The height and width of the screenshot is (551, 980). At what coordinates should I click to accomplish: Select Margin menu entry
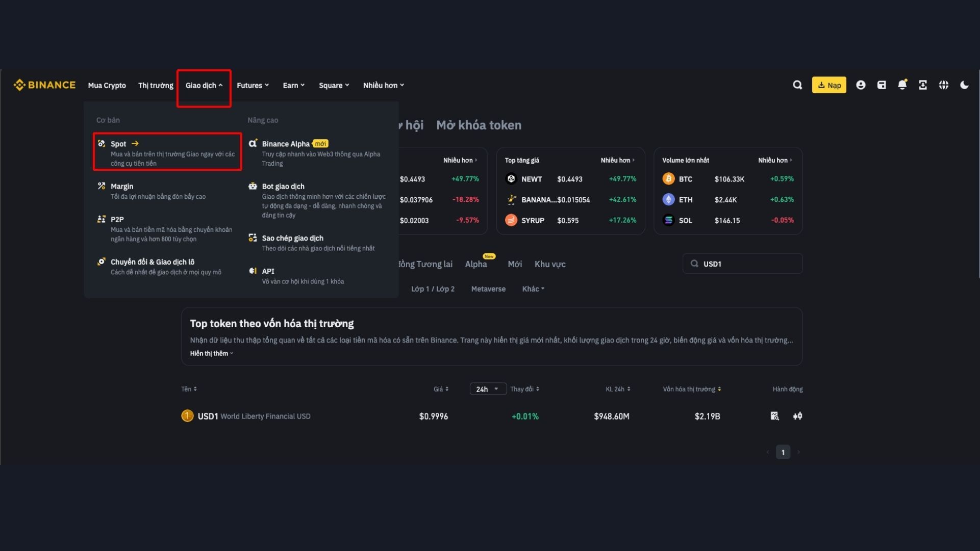[167, 191]
